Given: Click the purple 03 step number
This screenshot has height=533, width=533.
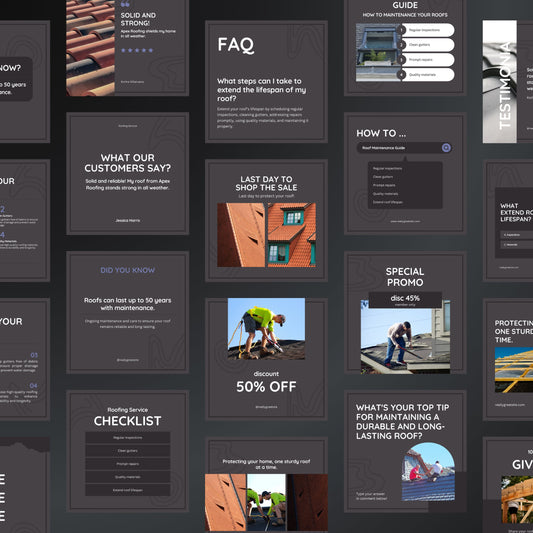Looking at the screenshot, I should point(34,355).
